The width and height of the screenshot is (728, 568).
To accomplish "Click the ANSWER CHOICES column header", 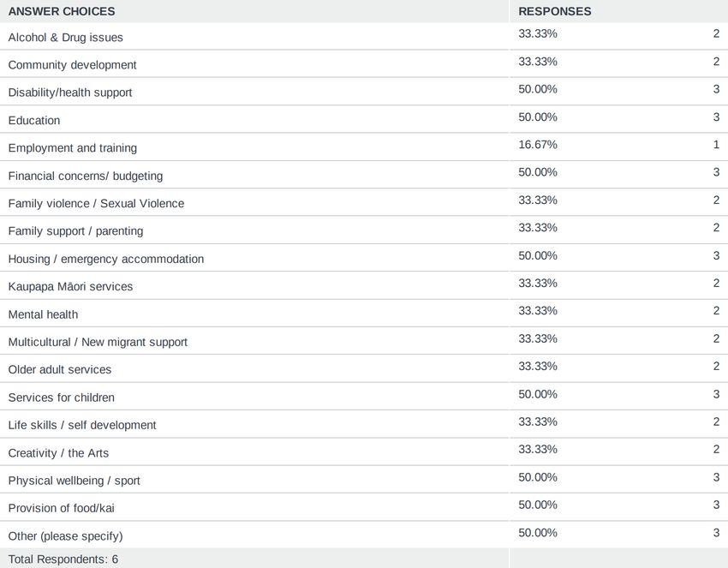I will [x=62, y=11].
